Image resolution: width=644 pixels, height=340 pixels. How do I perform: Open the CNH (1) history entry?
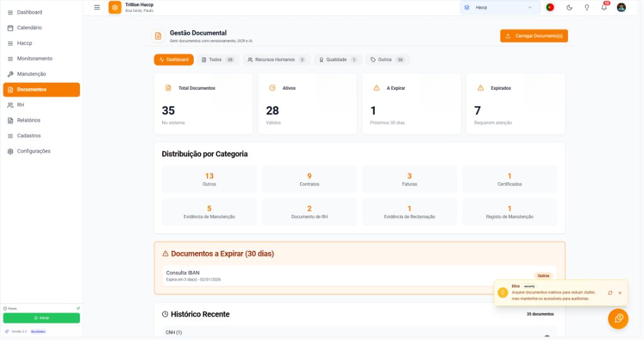pyautogui.click(x=359, y=332)
